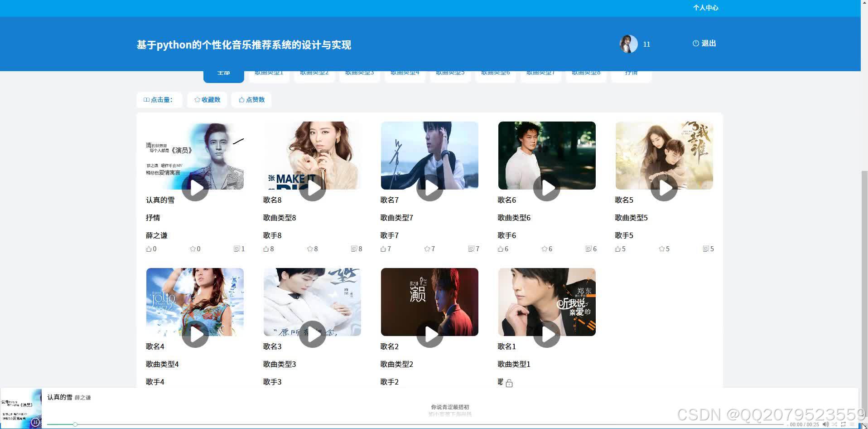The image size is (868, 429).
Task: Click the star icon under 歌手7
Action: pos(427,249)
